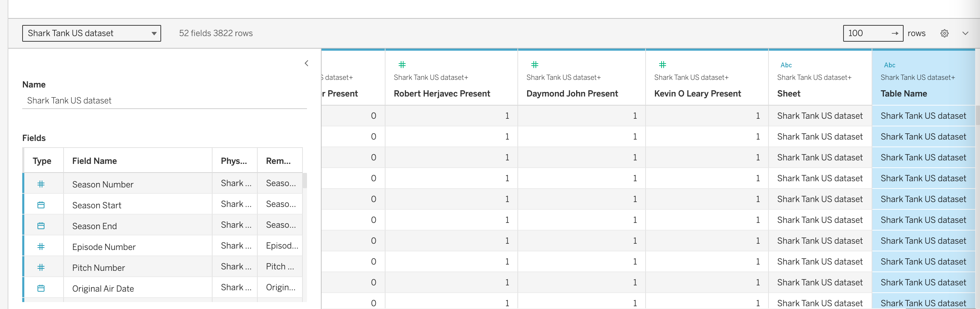Viewport: 980px width, 309px height.
Task: Click the date type icon for Season Start
Action: point(41,205)
